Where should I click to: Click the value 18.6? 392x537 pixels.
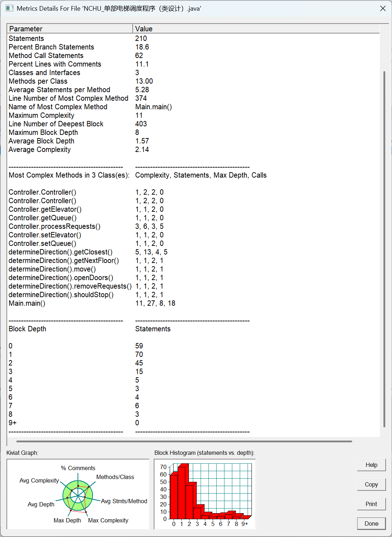point(142,47)
